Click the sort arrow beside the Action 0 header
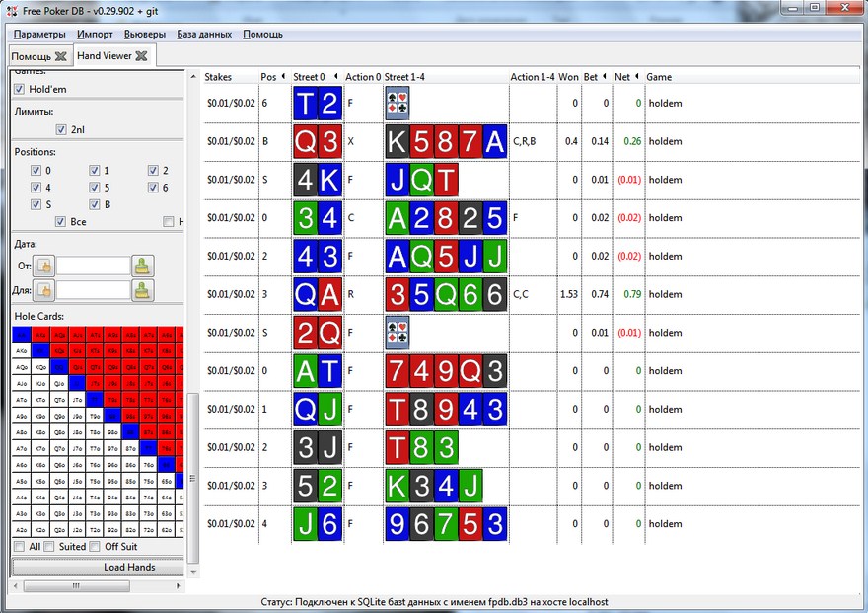Image resolution: width=868 pixels, height=613 pixels. 335,75
